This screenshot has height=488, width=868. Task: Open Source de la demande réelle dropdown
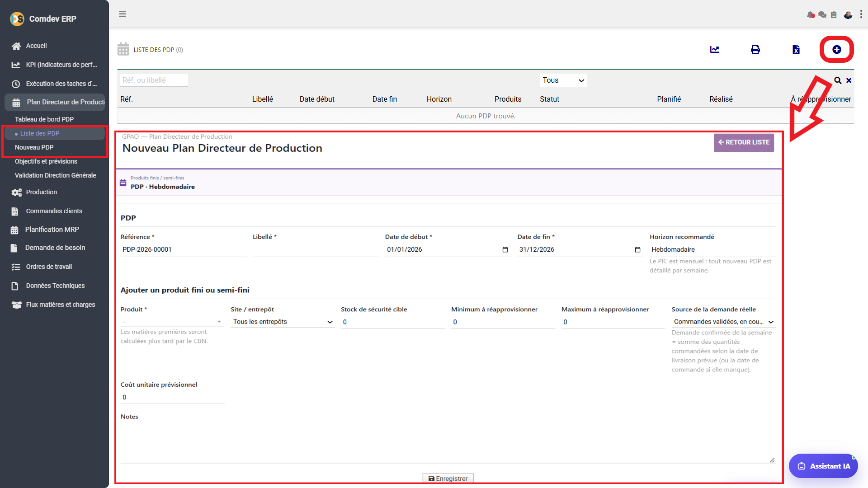(x=723, y=322)
